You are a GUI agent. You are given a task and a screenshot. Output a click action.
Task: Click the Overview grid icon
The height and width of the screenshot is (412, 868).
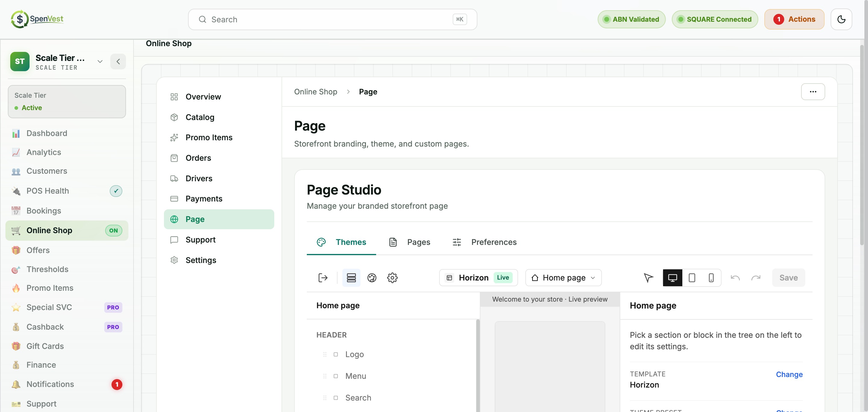click(x=174, y=97)
